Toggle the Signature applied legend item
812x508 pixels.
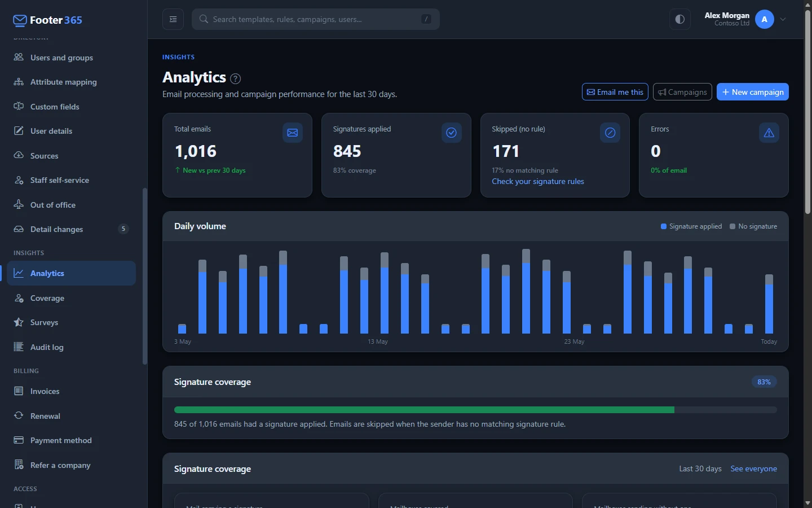click(691, 226)
